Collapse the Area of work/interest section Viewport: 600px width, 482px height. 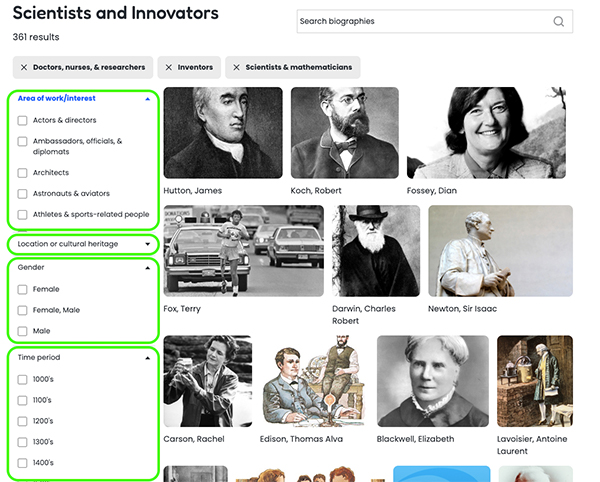pos(148,99)
